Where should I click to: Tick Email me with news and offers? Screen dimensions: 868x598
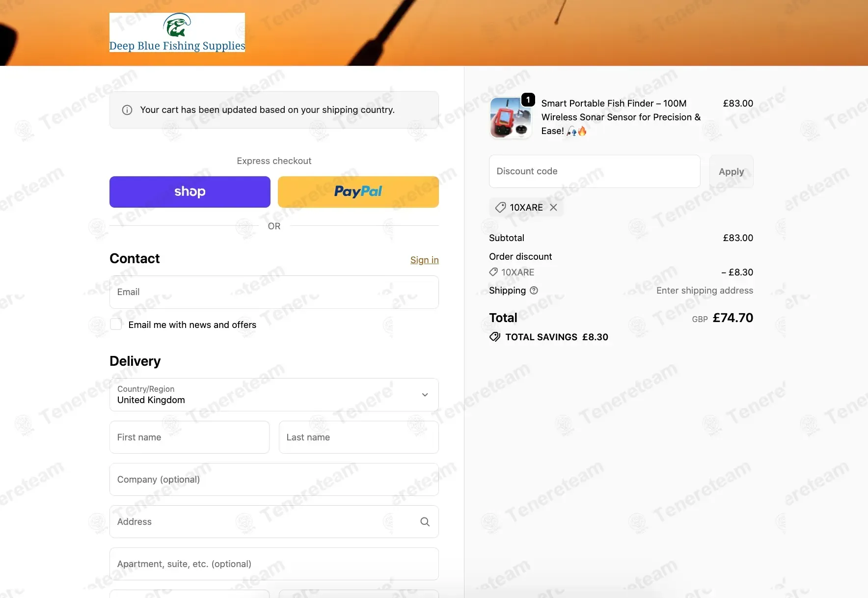pyautogui.click(x=116, y=324)
